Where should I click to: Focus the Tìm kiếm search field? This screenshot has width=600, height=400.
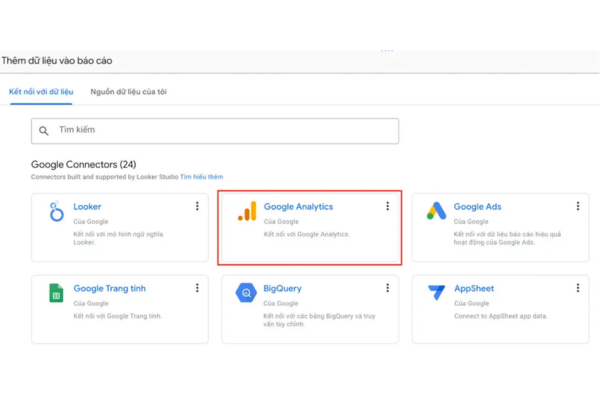coord(215,131)
